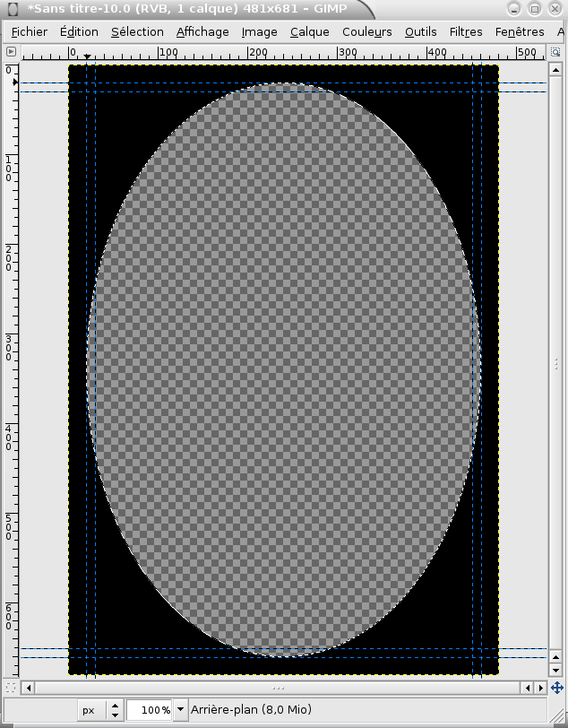Open the Couleurs menu

point(367,31)
